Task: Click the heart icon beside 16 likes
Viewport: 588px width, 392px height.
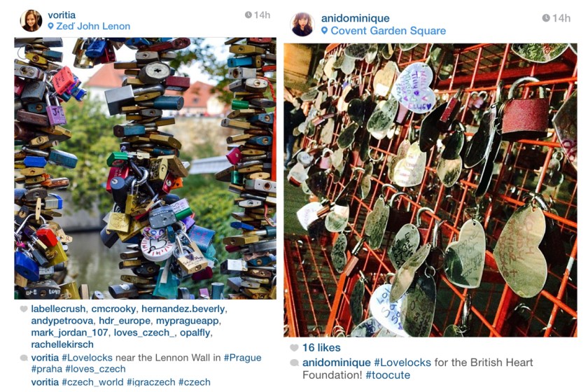Action: tap(295, 348)
